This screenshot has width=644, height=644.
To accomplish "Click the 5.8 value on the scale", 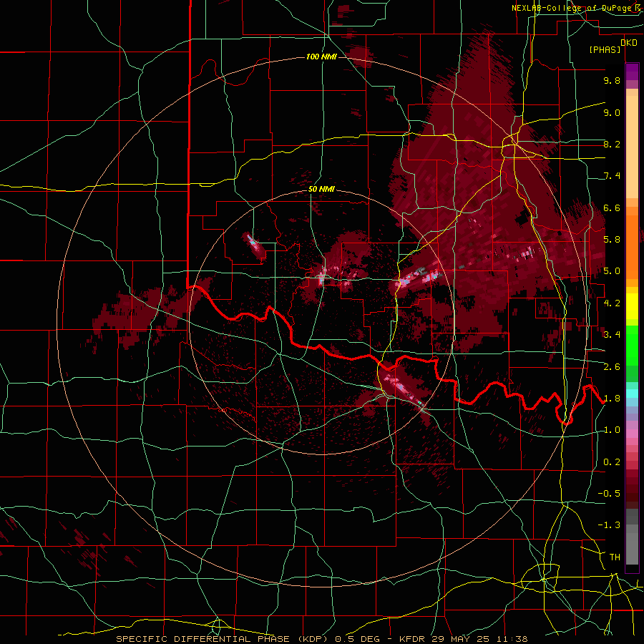I will click(x=612, y=240).
